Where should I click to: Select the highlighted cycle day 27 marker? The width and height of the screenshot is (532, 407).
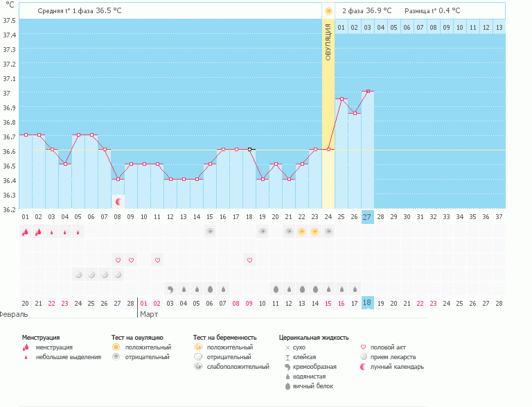pos(367,217)
